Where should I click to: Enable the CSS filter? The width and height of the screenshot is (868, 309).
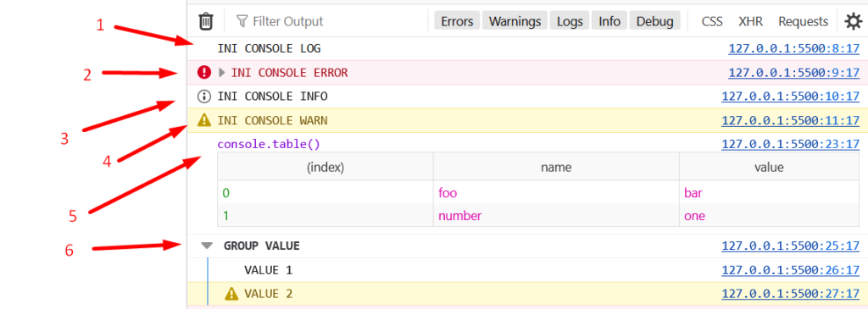pyautogui.click(x=712, y=21)
